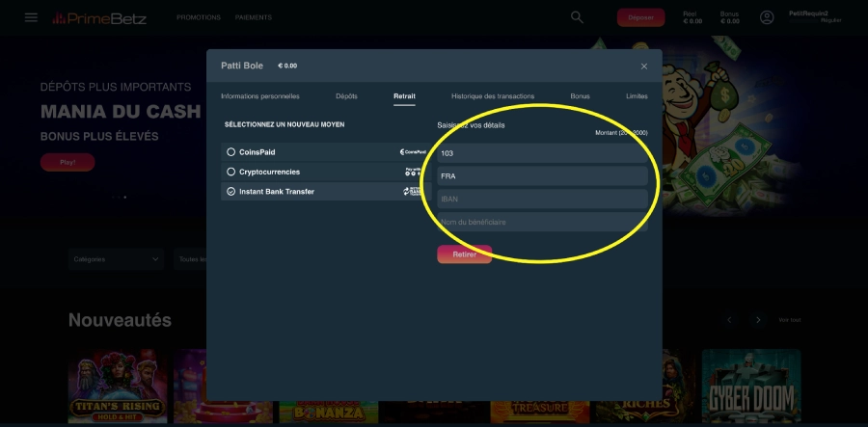
Task: Open the country field showing FRA
Action: (x=541, y=176)
